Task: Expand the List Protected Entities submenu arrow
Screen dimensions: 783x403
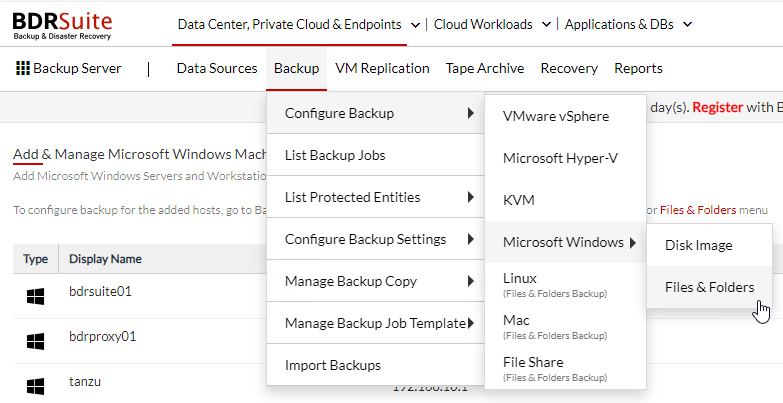Action: click(470, 197)
